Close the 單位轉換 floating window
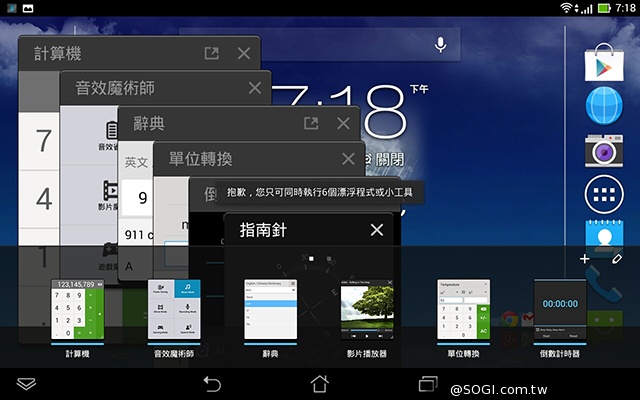640x400 pixels. [x=348, y=159]
